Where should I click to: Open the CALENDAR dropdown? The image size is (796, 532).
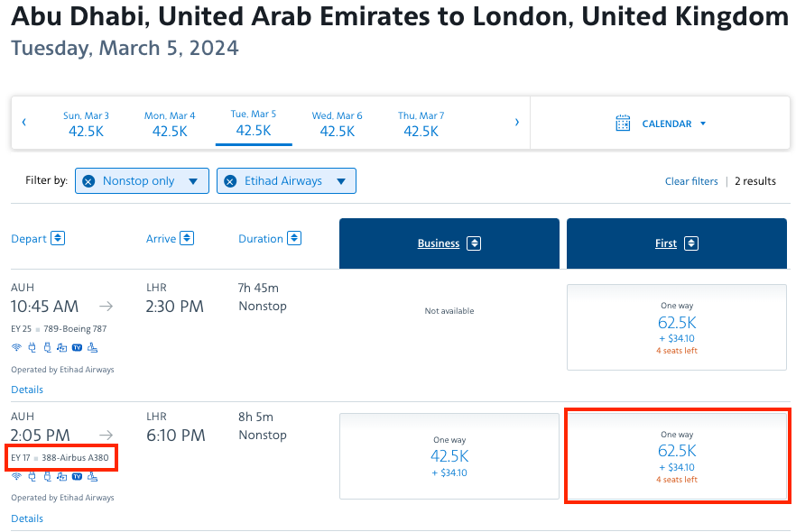coord(668,123)
